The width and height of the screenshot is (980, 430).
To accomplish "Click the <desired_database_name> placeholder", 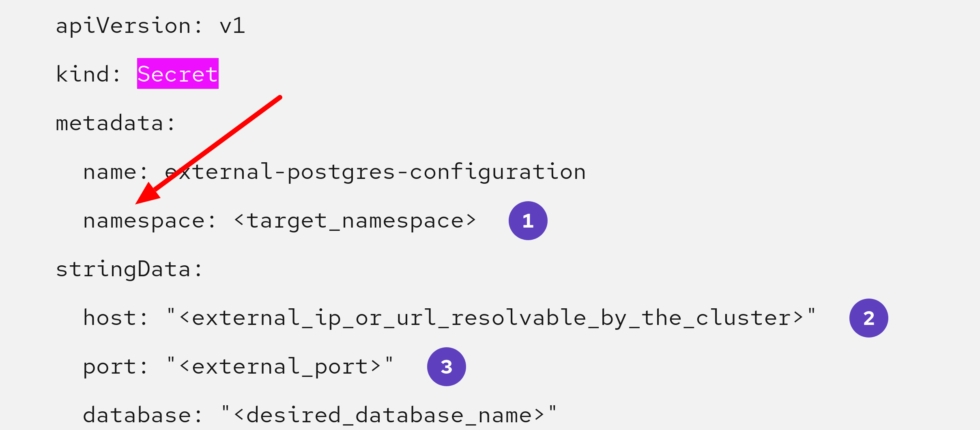I will (x=389, y=415).
